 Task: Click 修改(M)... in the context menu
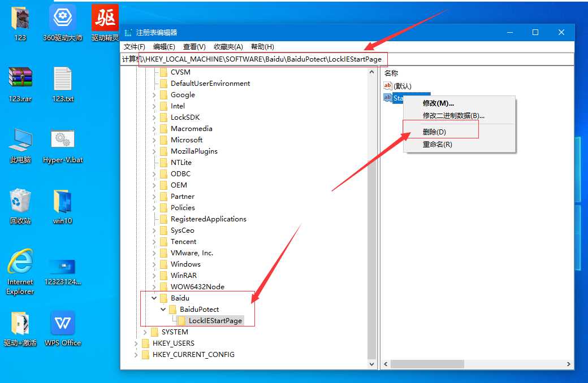(x=438, y=103)
